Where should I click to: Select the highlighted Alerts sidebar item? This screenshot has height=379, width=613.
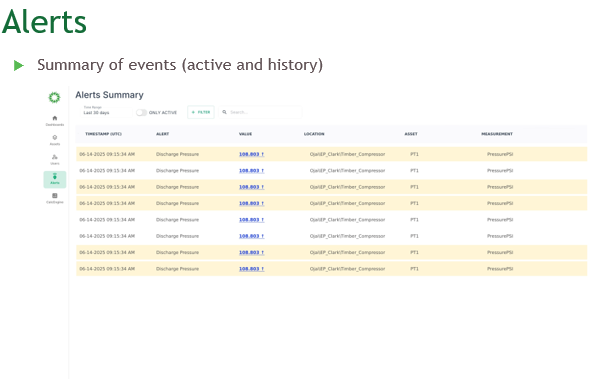(x=55, y=179)
